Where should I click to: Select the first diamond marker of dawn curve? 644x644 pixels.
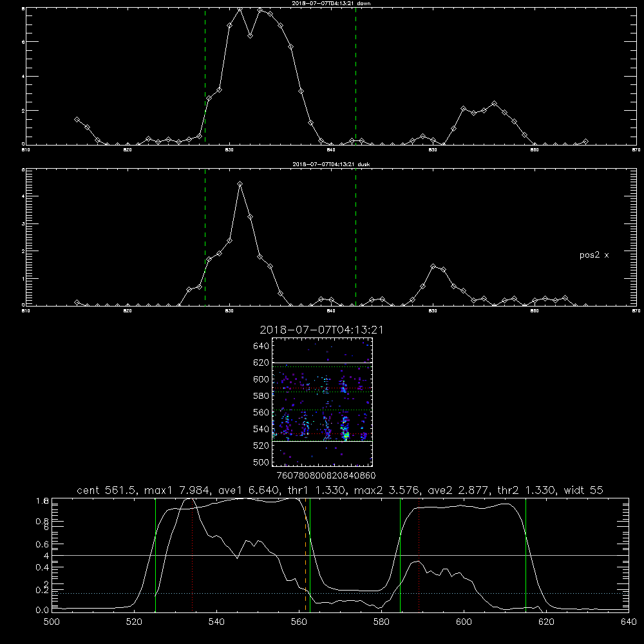[77, 120]
